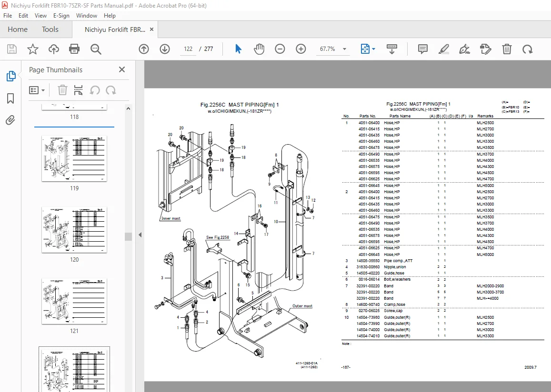This screenshot has width=551, height=392.
Task: Click the 'See Fig.2258' reference in diagram
Action: [x=217, y=237]
